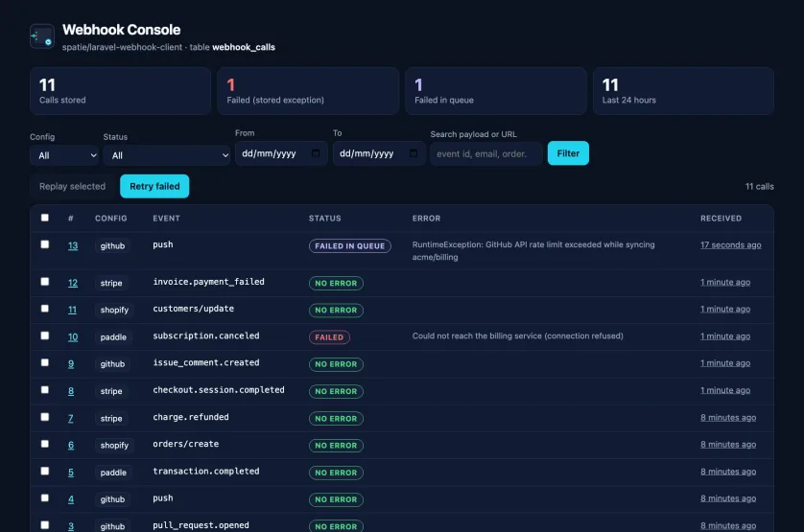Click the EVENT column header
Image resolution: width=804 pixels, height=532 pixels.
pyautogui.click(x=166, y=219)
